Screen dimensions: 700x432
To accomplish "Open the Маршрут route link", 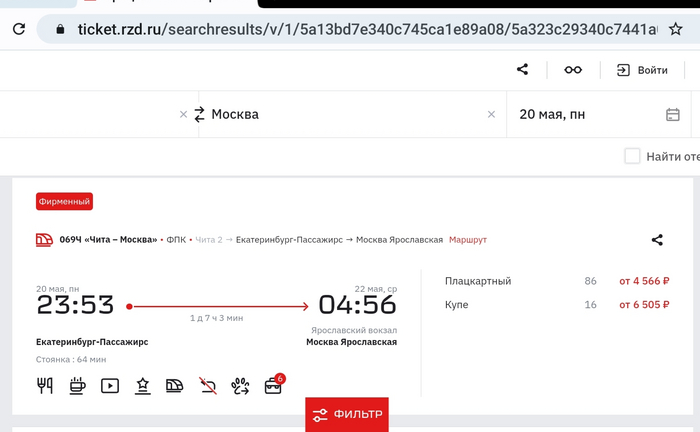I will click(x=467, y=240).
